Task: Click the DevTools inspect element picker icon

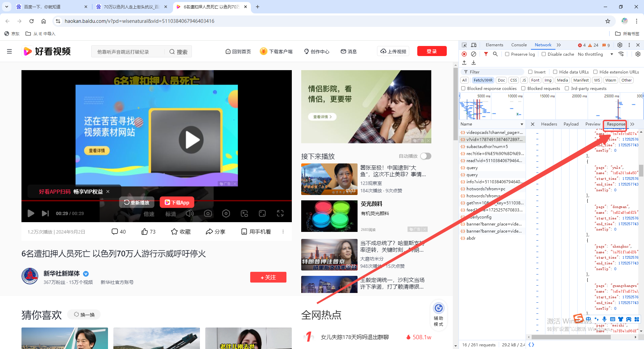Action: pos(464,45)
